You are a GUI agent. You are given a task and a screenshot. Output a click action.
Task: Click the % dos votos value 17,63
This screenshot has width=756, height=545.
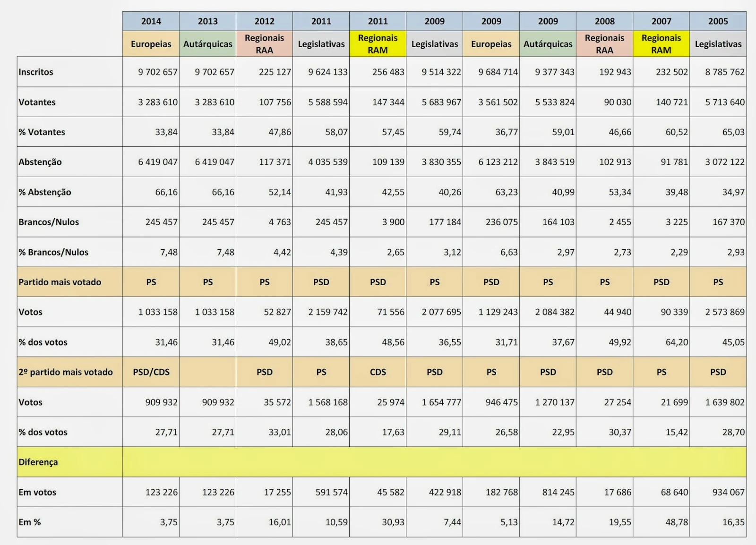393,432
